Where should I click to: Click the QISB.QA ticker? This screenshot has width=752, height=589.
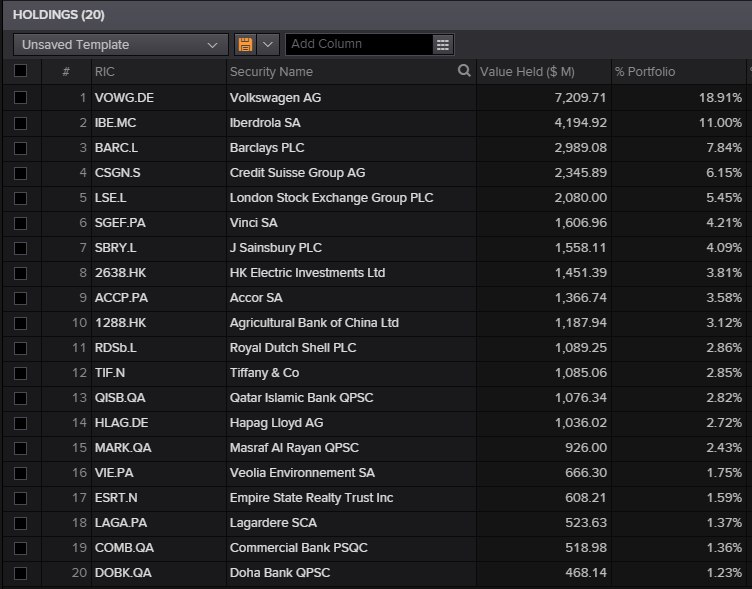click(120, 398)
